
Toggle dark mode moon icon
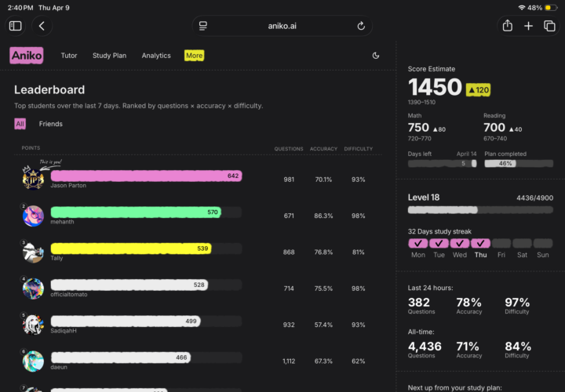click(375, 56)
